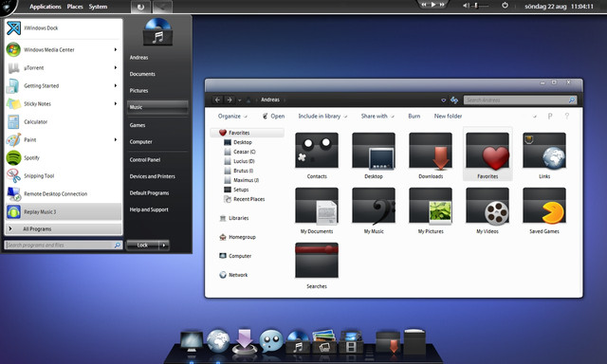Open the Downloads folder in the explorer
This screenshot has height=364, width=607.
(431, 155)
